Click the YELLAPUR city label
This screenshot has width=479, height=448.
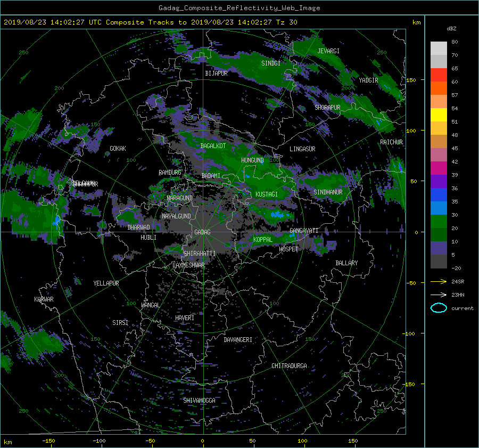(x=106, y=283)
